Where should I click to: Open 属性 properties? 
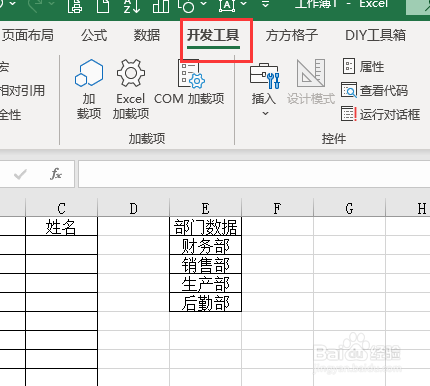pyautogui.click(x=363, y=66)
